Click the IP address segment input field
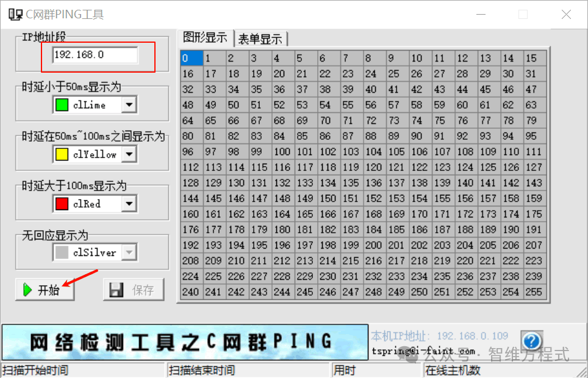 pyautogui.click(x=95, y=55)
